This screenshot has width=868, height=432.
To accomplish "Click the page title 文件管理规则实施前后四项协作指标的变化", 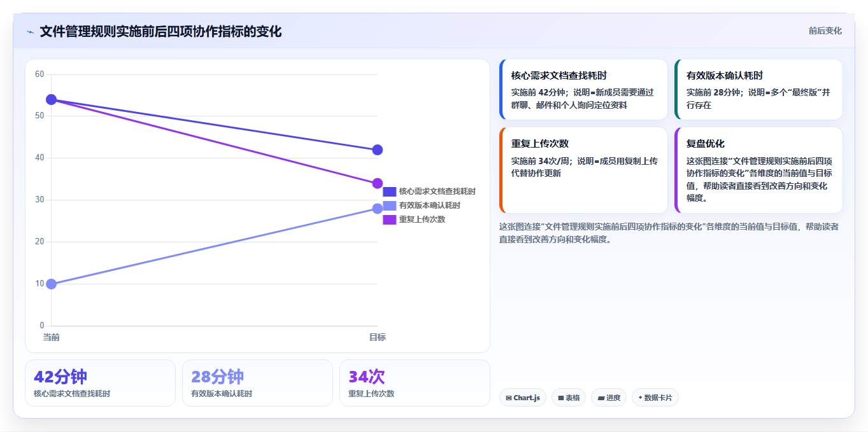I will point(160,32).
